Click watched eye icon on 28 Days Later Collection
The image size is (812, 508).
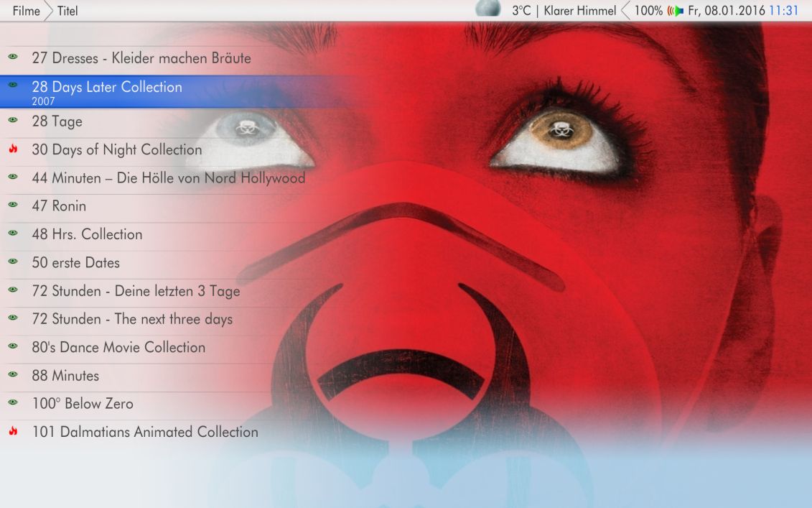click(13, 85)
